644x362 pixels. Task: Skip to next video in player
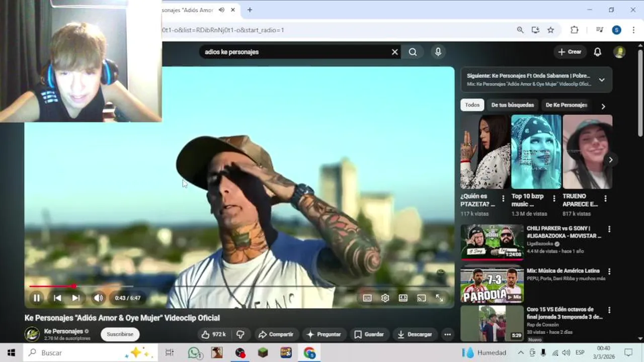(x=75, y=298)
